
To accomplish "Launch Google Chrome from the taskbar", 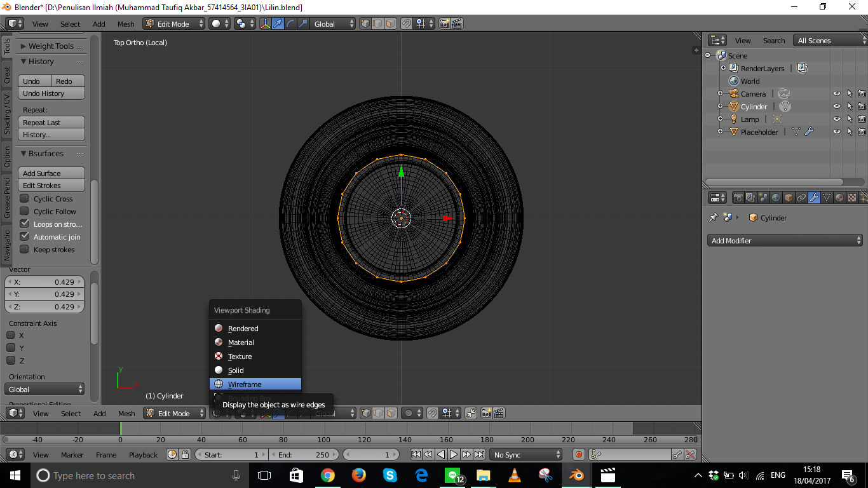I will click(328, 475).
